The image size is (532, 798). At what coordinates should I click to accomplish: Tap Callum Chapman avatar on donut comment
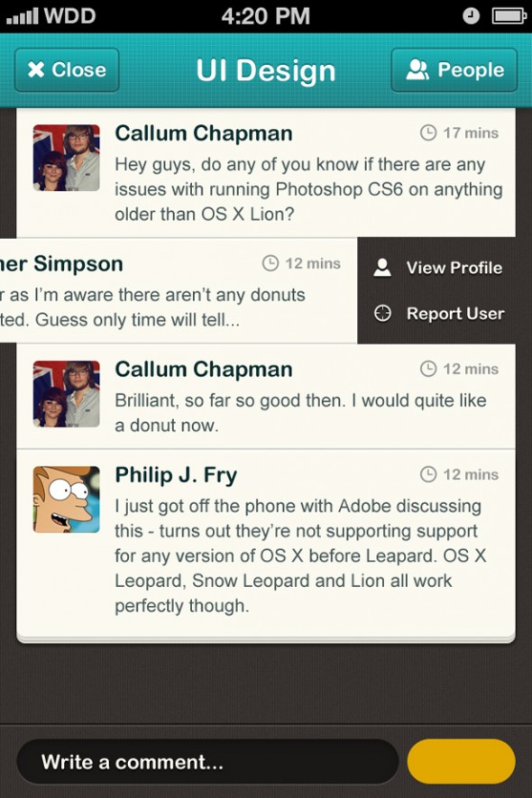67,394
